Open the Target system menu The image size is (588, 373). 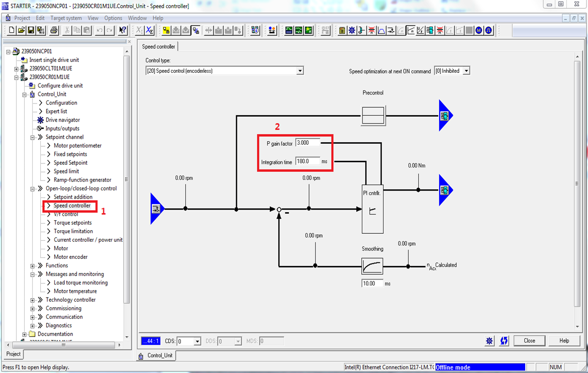tap(66, 18)
